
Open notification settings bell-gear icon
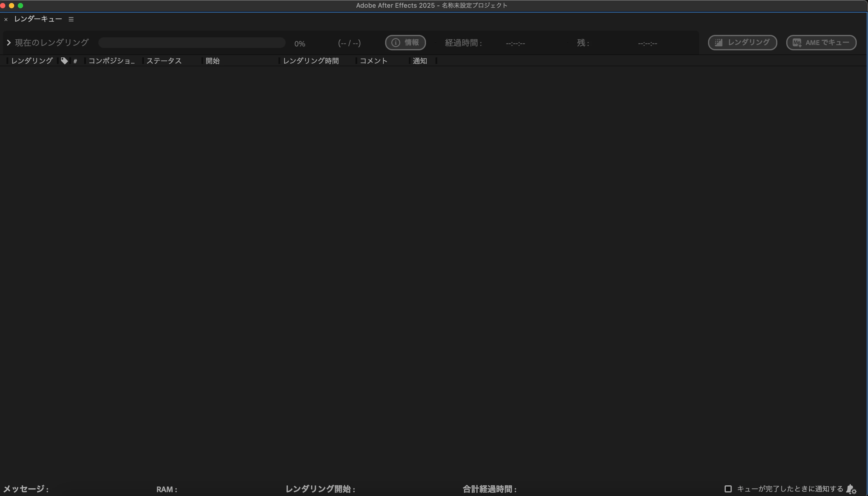coord(851,489)
